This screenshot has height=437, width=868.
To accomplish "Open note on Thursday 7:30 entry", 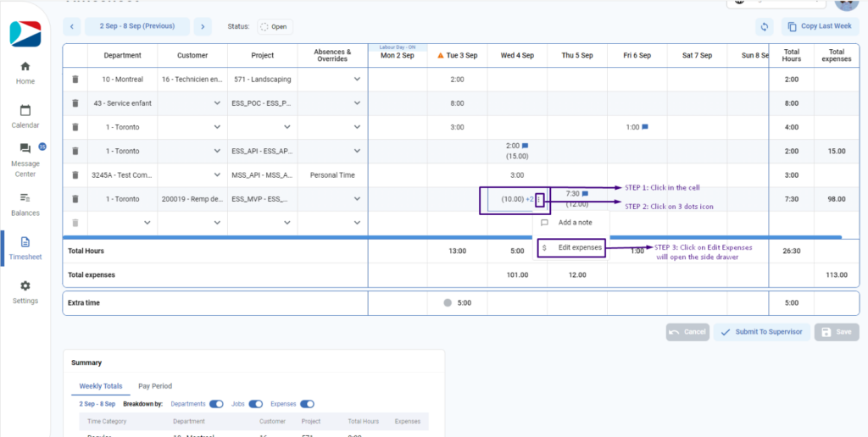I will click(x=585, y=194).
